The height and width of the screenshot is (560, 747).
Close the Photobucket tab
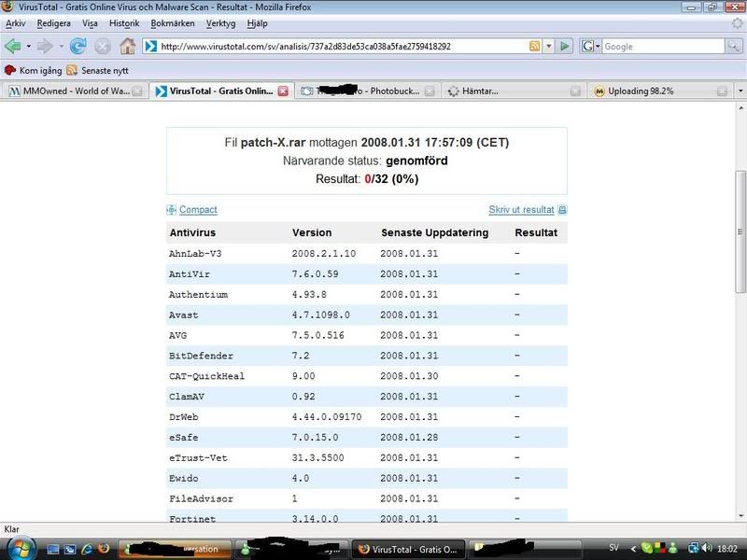coord(430,91)
